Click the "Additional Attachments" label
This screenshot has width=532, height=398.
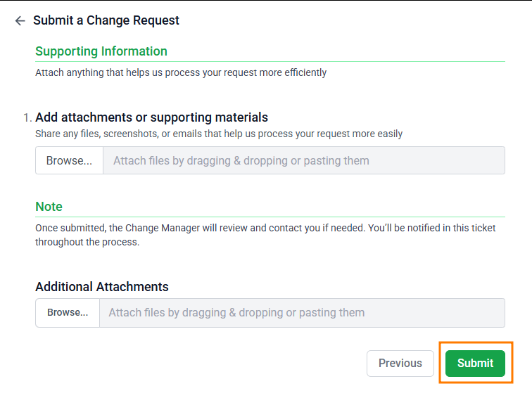[102, 287]
